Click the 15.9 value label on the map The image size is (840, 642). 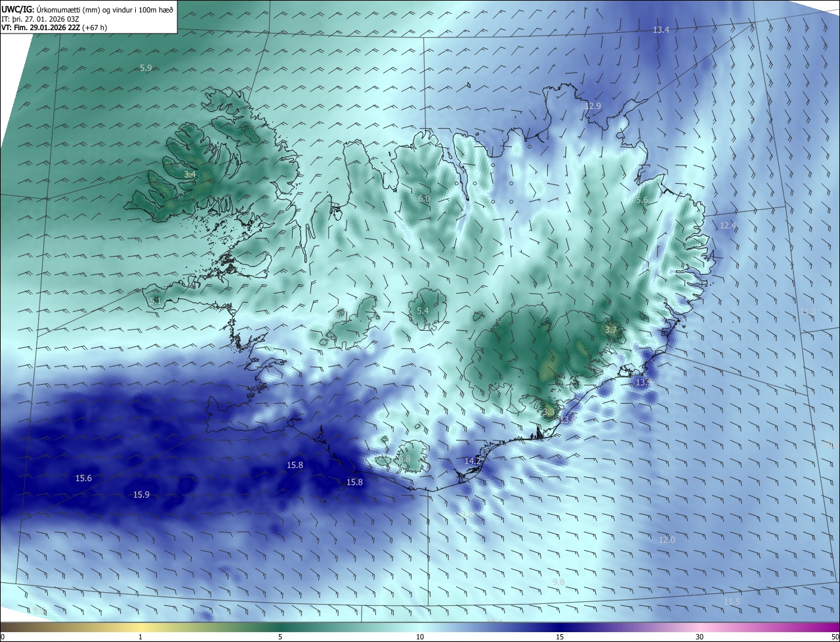[141, 494]
